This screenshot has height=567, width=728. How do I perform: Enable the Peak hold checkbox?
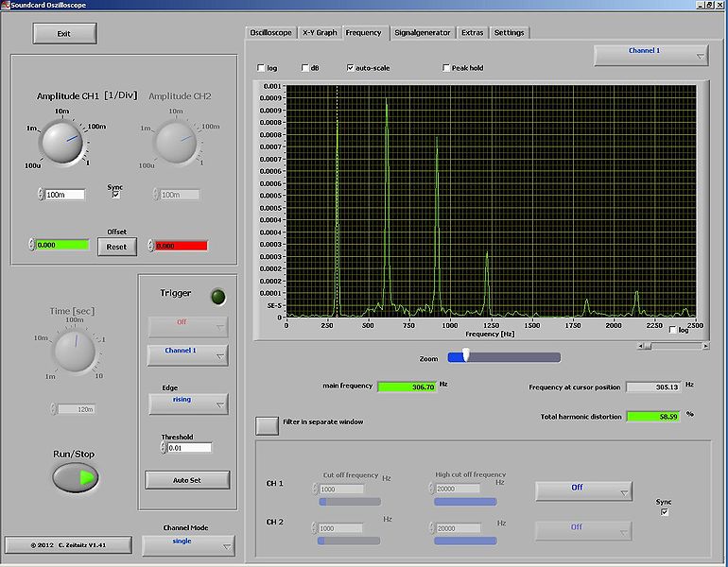point(446,68)
